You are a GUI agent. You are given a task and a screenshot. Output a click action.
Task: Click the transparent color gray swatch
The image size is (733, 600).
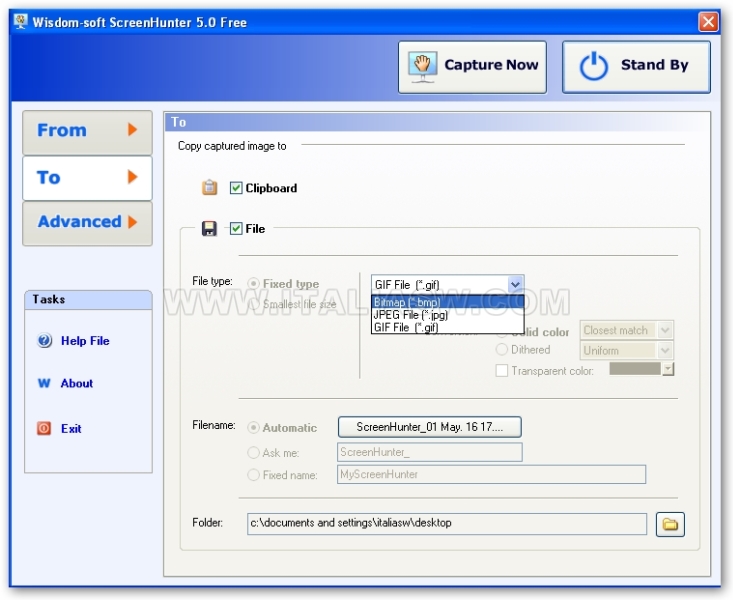point(635,369)
